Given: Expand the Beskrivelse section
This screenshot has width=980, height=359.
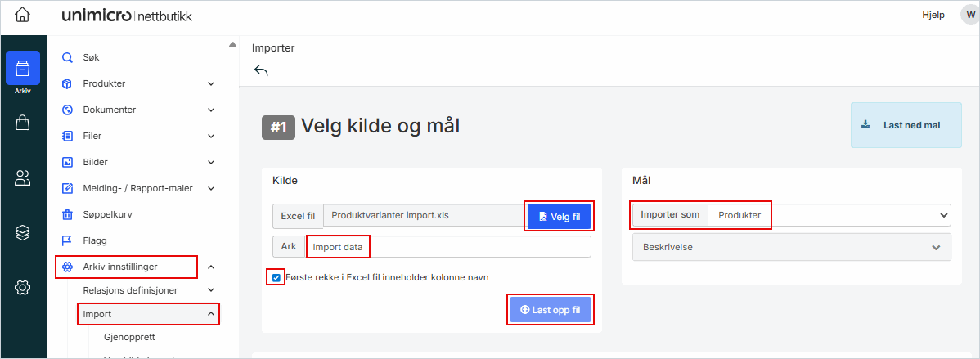Looking at the screenshot, I should [x=791, y=246].
